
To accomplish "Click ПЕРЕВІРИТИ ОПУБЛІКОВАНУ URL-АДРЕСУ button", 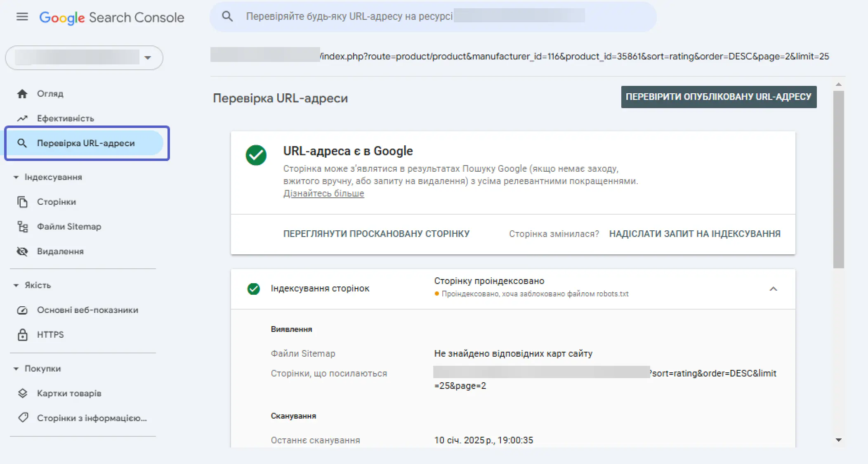I will 719,97.
